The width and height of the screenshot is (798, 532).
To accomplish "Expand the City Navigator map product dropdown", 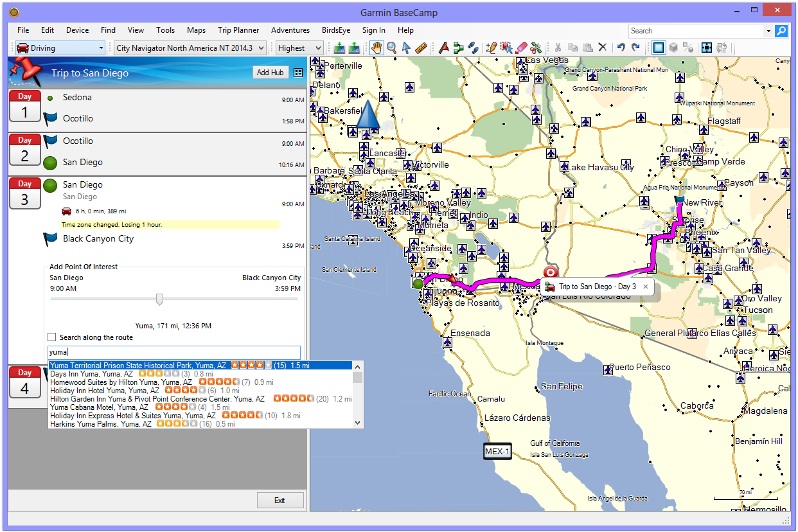I will click(x=191, y=48).
